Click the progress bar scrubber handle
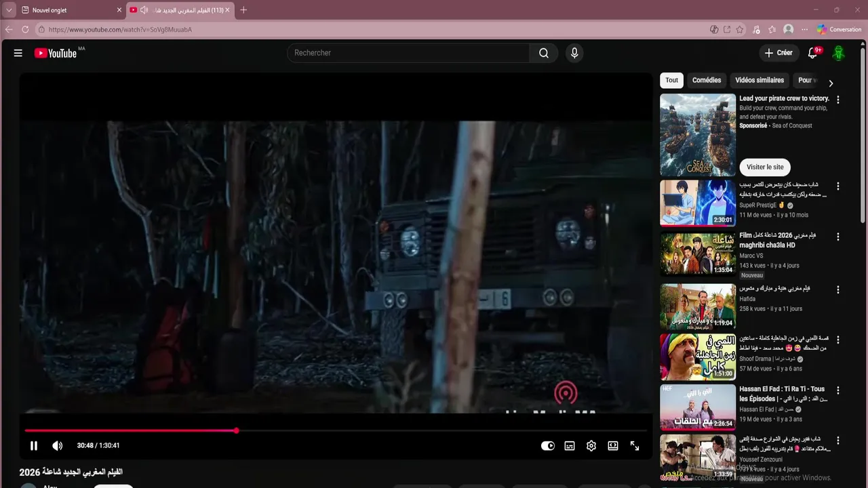 click(236, 430)
